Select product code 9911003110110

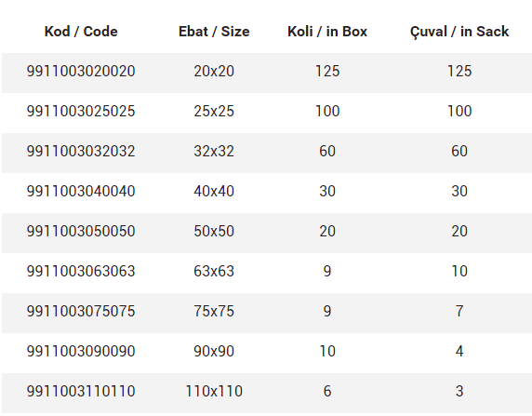[x=81, y=391]
